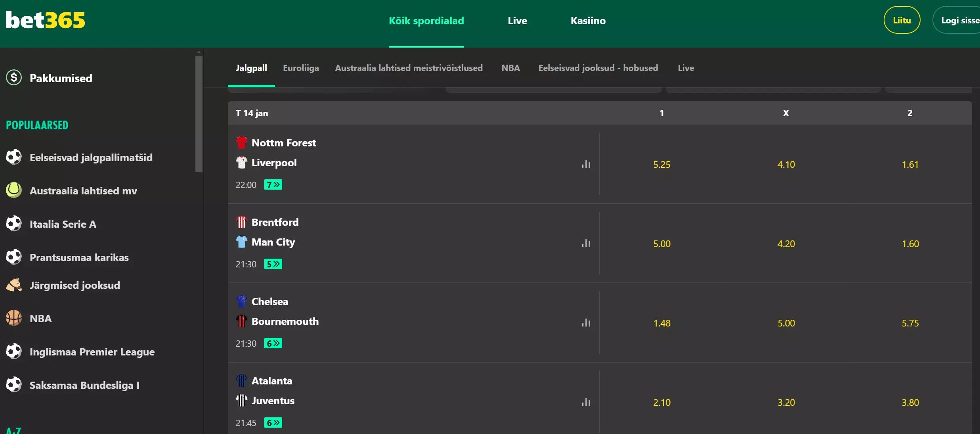
Task: Select the Live item in top navigation
Action: (x=517, y=21)
